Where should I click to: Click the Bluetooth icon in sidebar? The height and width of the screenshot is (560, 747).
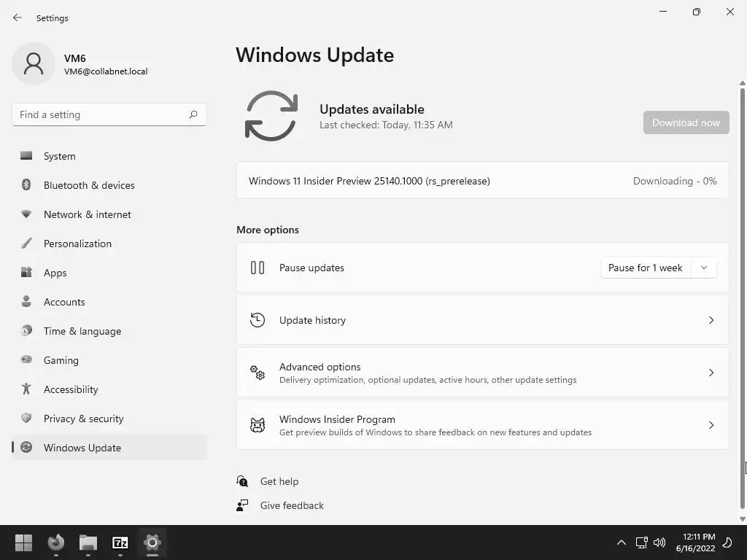point(26,184)
